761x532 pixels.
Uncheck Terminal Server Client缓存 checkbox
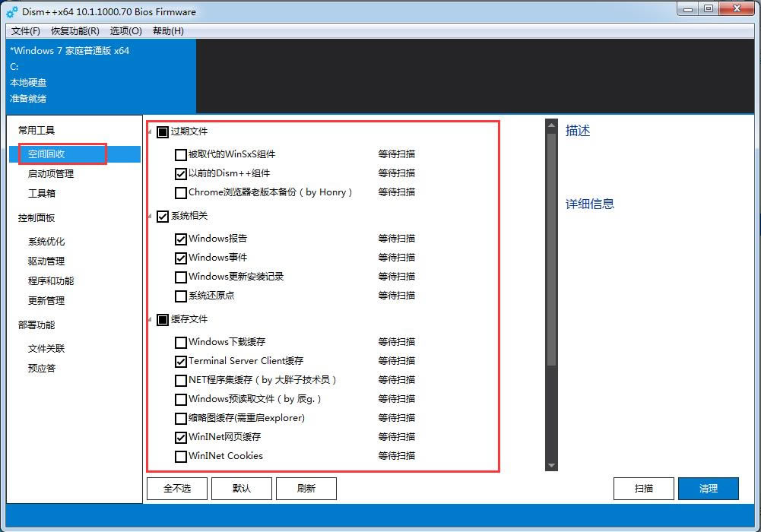point(180,361)
